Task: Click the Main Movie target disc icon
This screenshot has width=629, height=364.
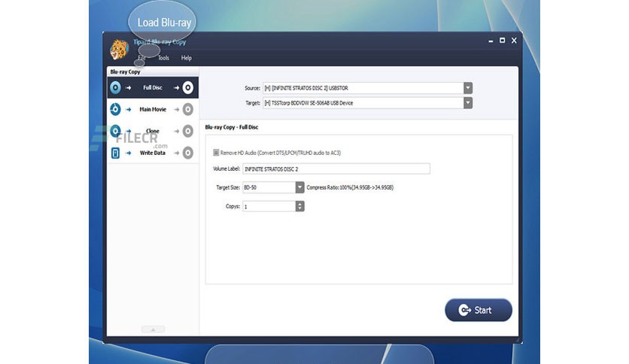Action: point(188,109)
